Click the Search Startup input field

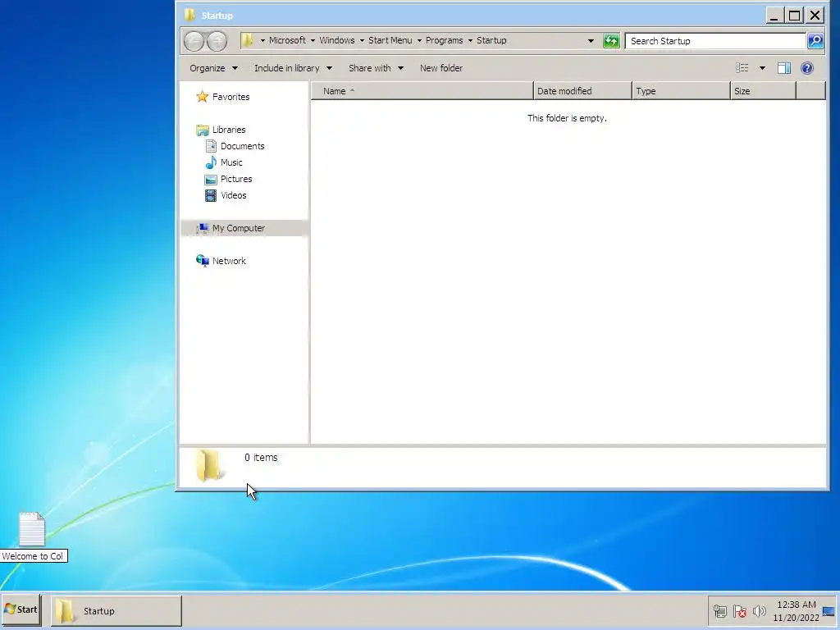point(715,41)
